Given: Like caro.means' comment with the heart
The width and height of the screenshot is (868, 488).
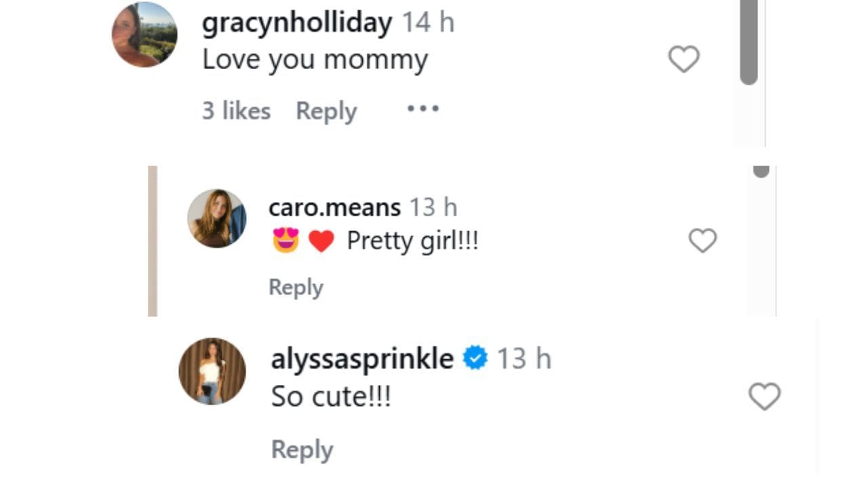Looking at the screenshot, I should click(703, 241).
